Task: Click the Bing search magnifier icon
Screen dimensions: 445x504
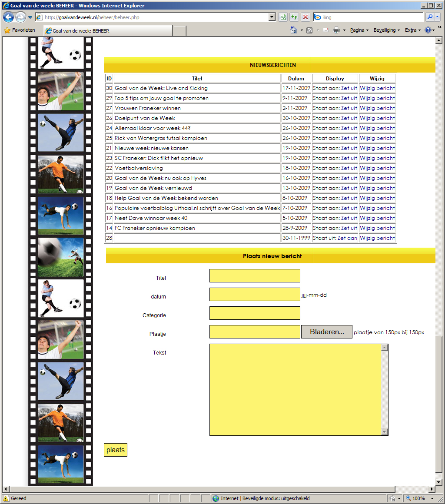Action: (x=430, y=17)
